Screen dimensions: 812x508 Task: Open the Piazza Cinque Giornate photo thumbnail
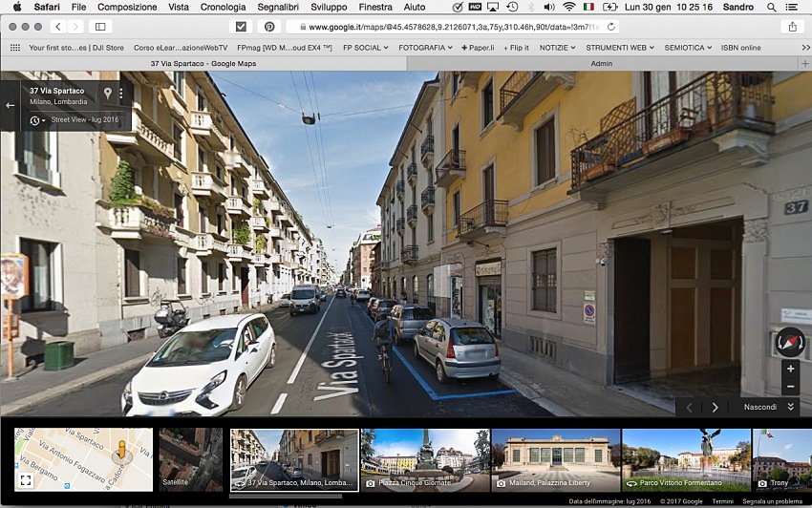click(x=425, y=460)
